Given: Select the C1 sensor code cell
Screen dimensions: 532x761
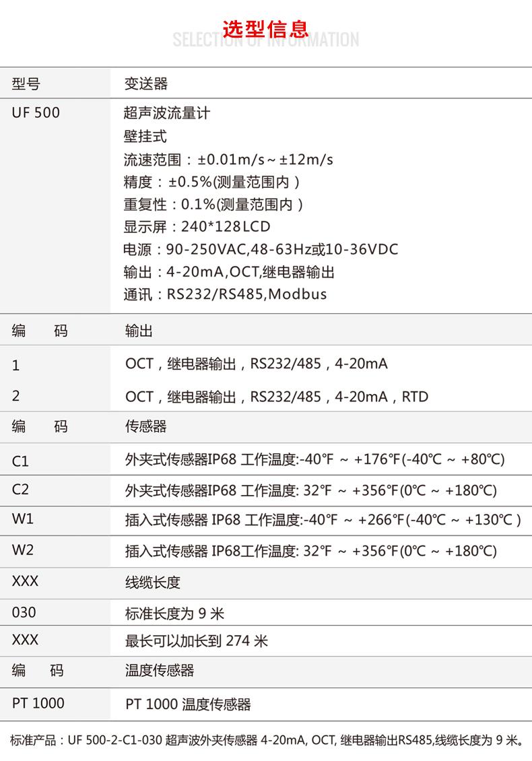Looking at the screenshot, I should coord(21,461).
